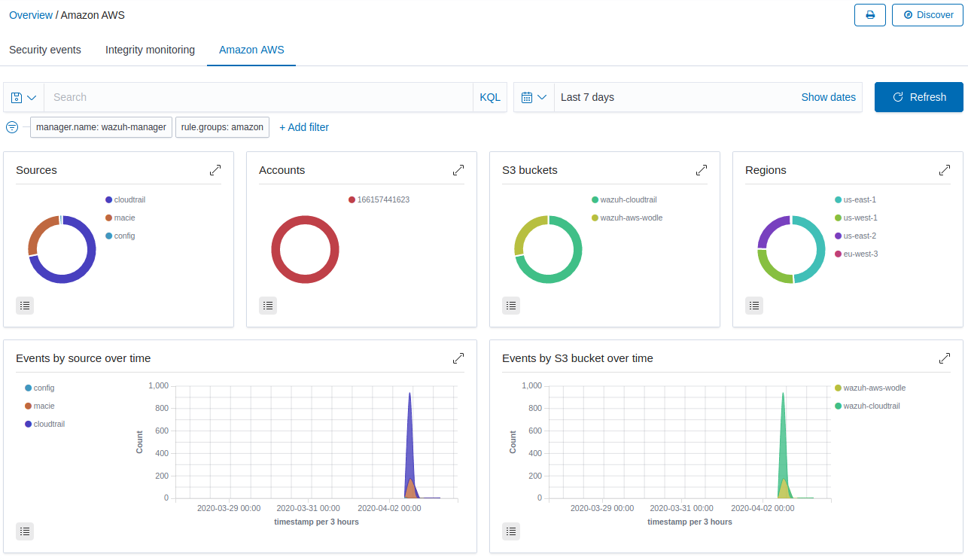Focus the Search query field
This screenshot has width=968, height=560.
(x=259, y=97)
